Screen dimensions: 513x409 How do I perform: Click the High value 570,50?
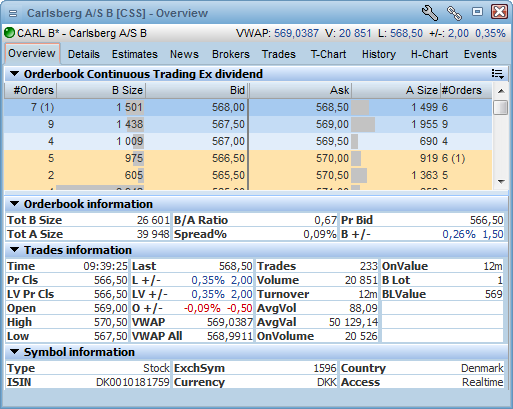coord(111,322)
